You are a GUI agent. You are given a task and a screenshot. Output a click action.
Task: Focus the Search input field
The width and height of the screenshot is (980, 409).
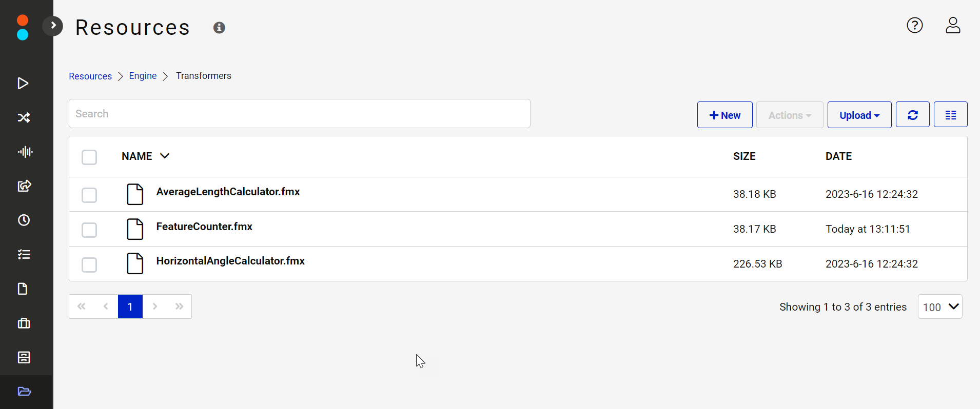click(300, 114)
